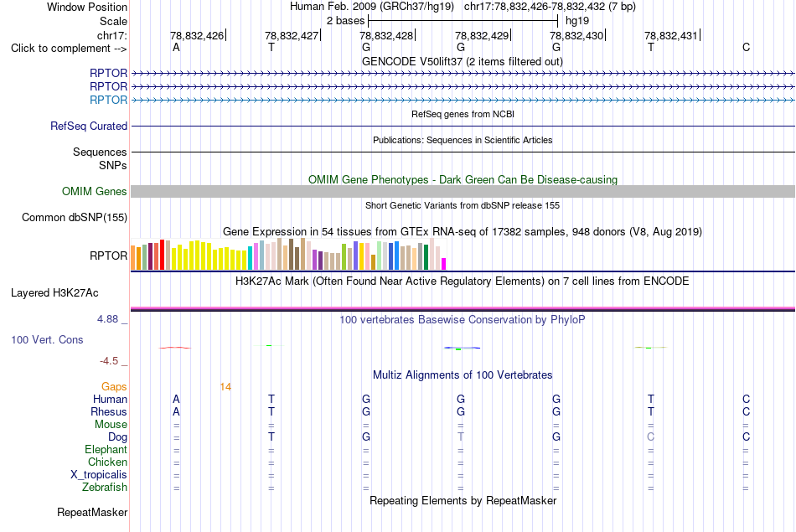Open 'Multiz Alignments of 100 Vertebrates' title
Viewport: 796px width, 532px height.
tap(463, 375)
